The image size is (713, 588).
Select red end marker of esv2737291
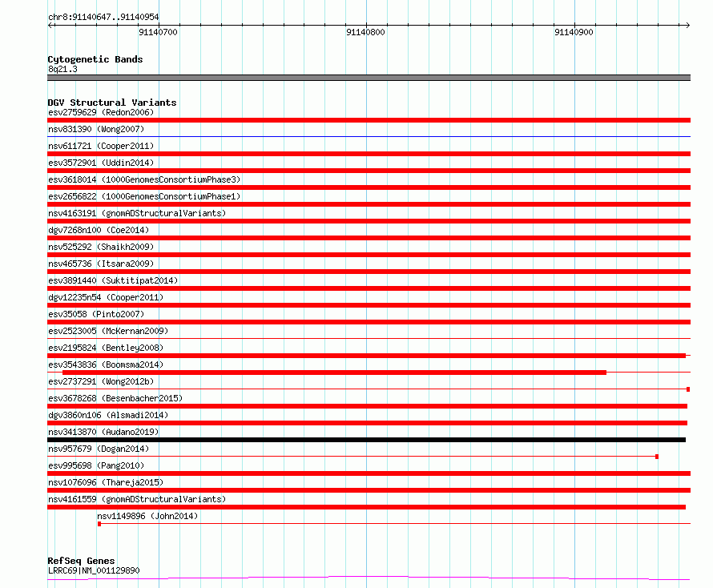tap(688, 389)
